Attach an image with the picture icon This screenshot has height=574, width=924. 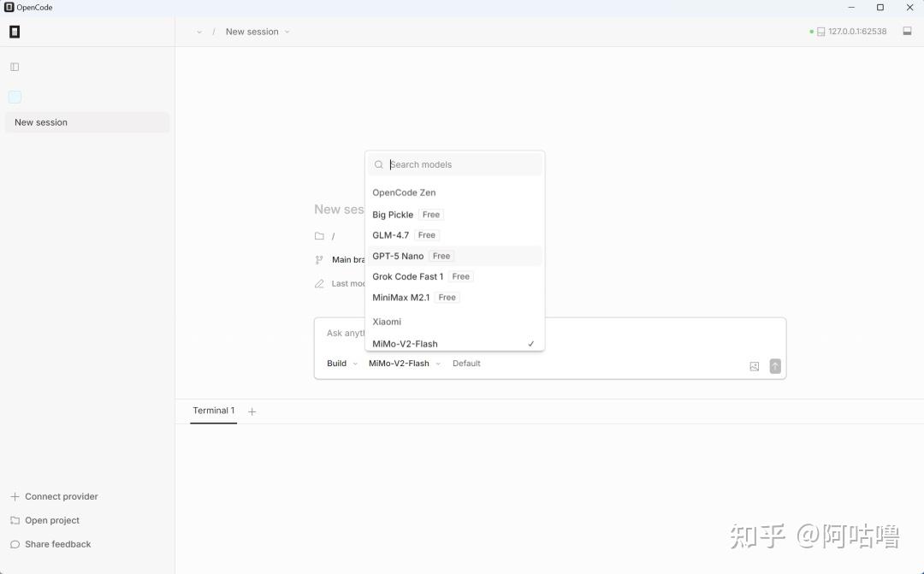755,367
